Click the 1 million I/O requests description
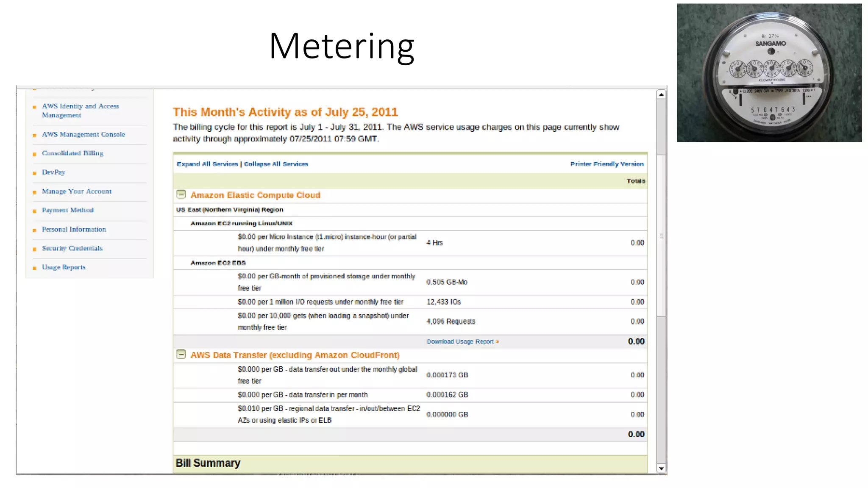868x488 pixels. pyautogui.click(x=320, y=302)
